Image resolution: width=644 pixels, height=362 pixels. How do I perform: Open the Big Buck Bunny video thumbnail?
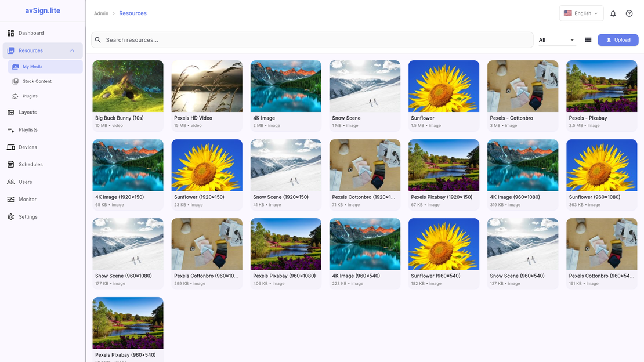click(128, 85)
